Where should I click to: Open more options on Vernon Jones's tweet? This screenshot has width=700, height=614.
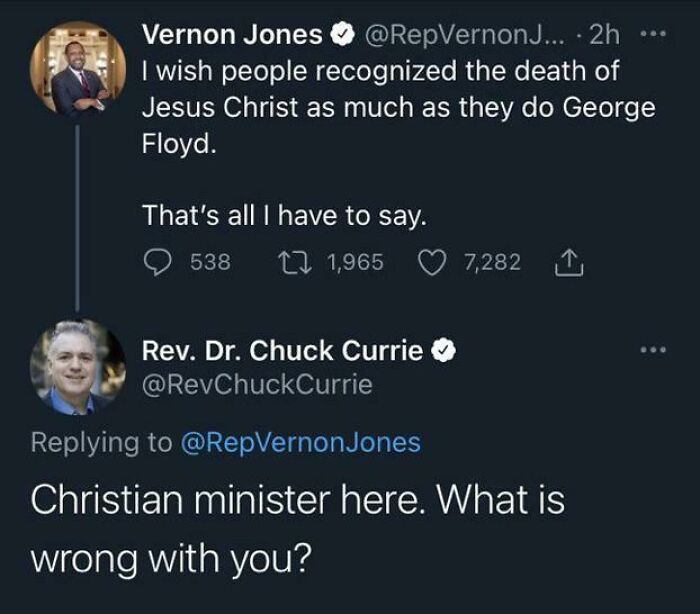653,36
